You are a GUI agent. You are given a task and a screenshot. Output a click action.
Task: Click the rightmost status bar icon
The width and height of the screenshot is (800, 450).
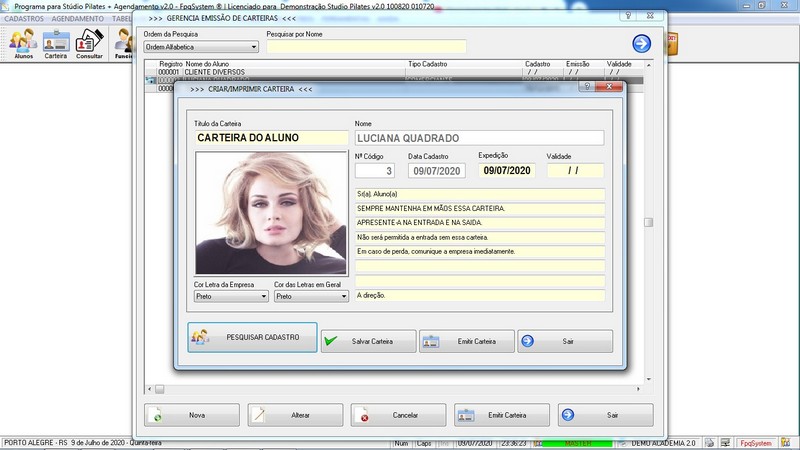[x=786, y=443]
